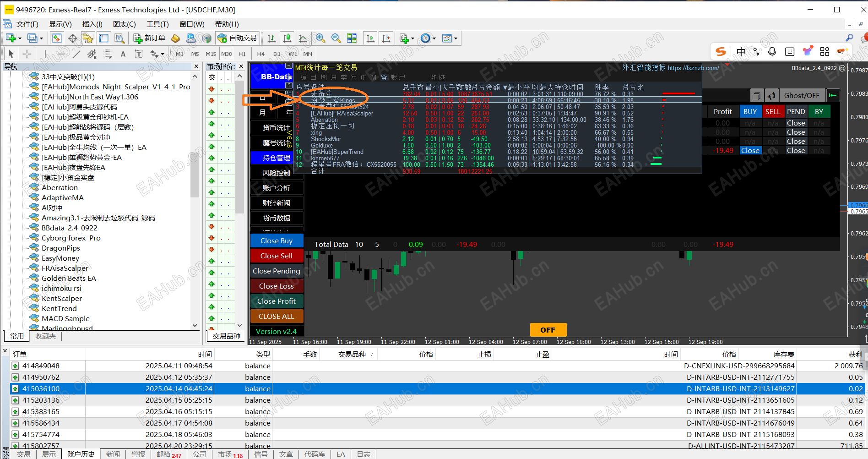The image size is (868, 459).
Task: Select the equidistant channel tool
Action: (92, 54)
